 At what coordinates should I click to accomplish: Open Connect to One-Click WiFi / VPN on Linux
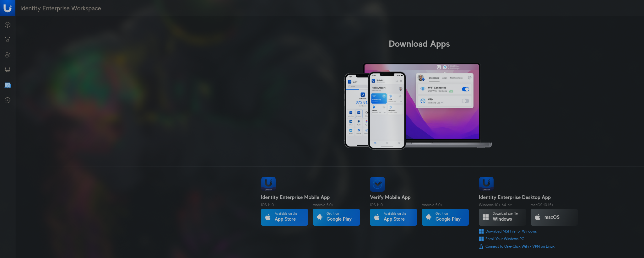(520, 246)
